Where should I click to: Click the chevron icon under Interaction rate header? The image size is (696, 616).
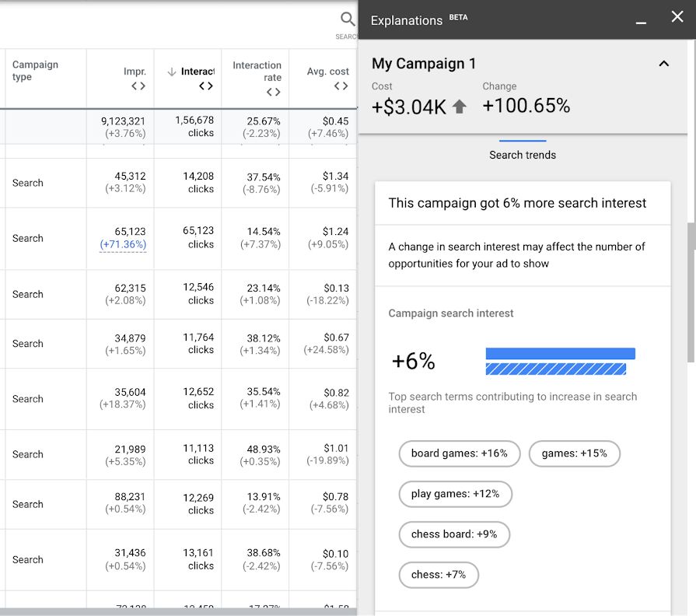pyautogui.click(x=272, y=91)
